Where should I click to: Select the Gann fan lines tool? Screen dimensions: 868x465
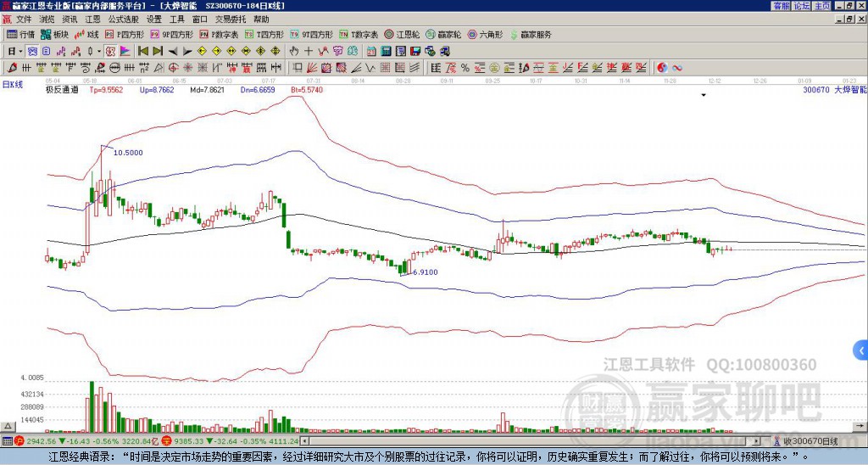[311, 68]
